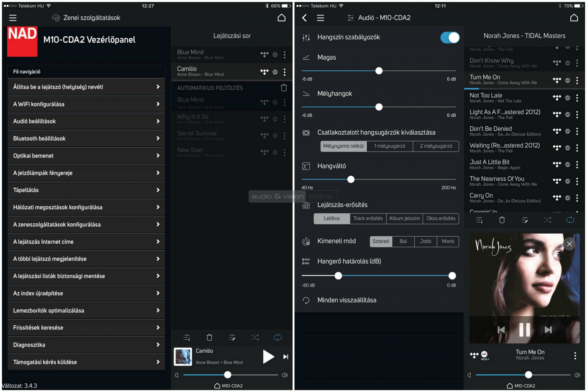Tap home icon in left screen header
Screen dimensions: 587x392
point(281,18)
